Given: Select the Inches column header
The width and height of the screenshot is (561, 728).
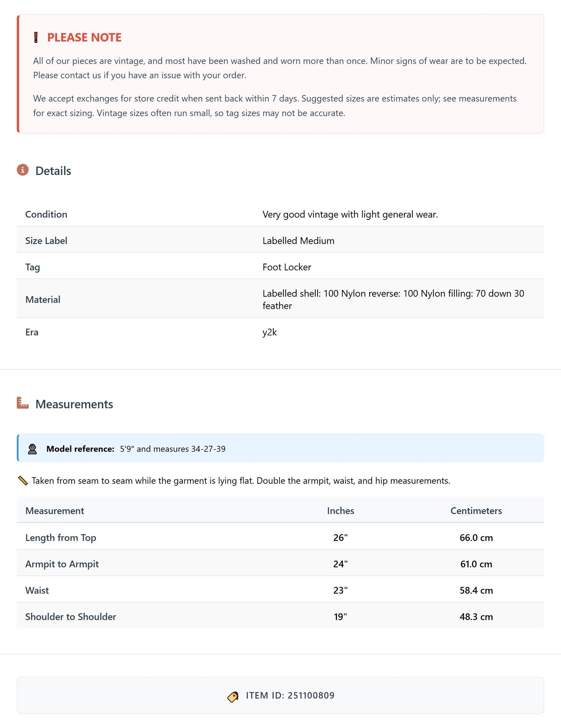Looking at the screenshot, I should (340, 511).
